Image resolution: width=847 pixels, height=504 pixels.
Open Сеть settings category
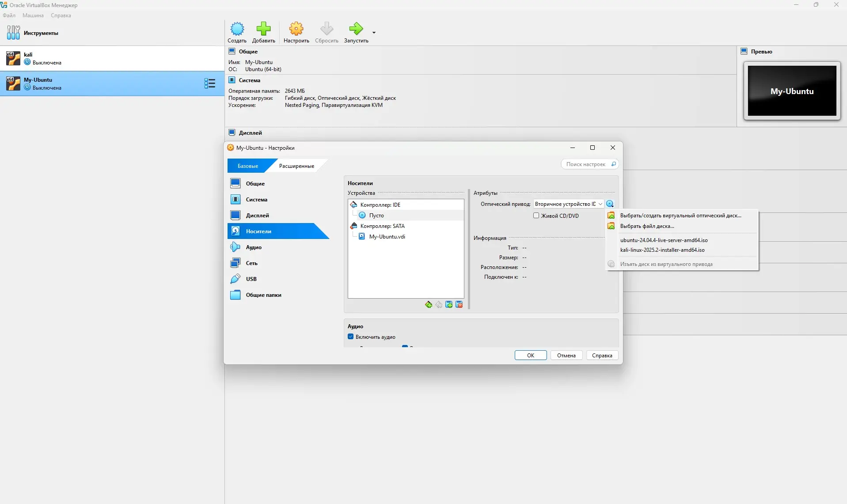pos(278,263)
